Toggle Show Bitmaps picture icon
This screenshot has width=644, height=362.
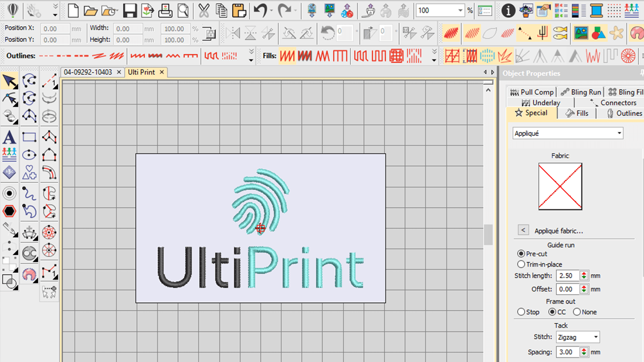coord(580,33)
